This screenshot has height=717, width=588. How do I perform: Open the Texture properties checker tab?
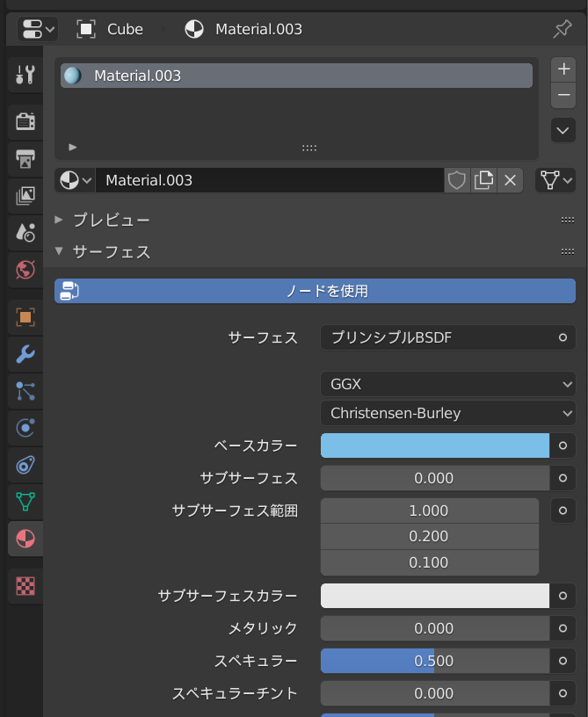point(25,585)
